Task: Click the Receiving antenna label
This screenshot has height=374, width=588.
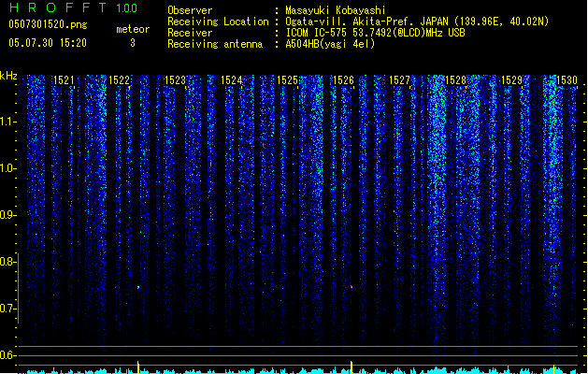Action: (x=215, y=44)
